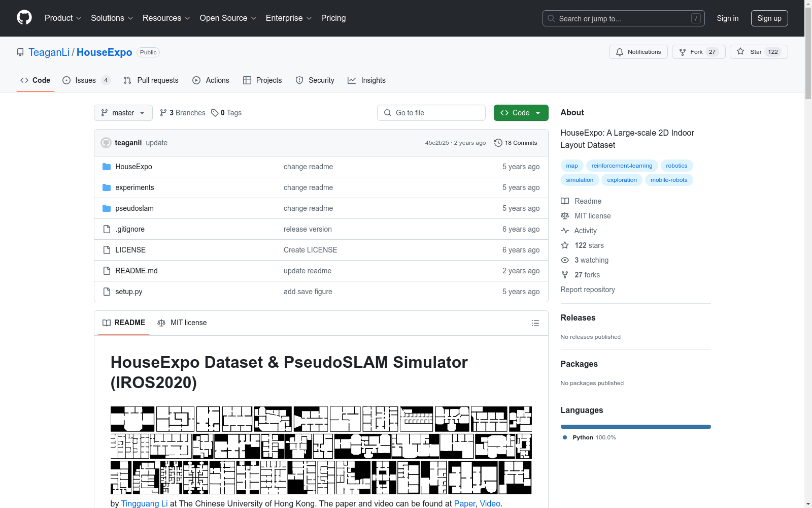Click the MIT license scale icon in About
Screen dimensions: 812x508
point(565,216)
